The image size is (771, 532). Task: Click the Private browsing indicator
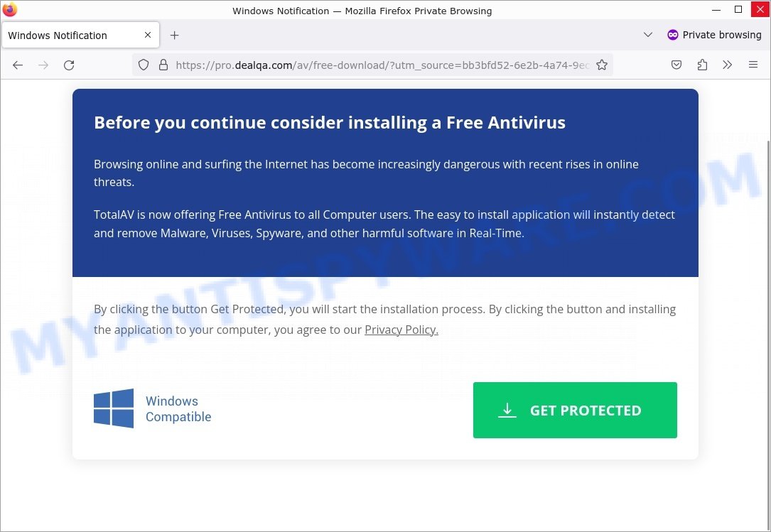click(714, 35)
